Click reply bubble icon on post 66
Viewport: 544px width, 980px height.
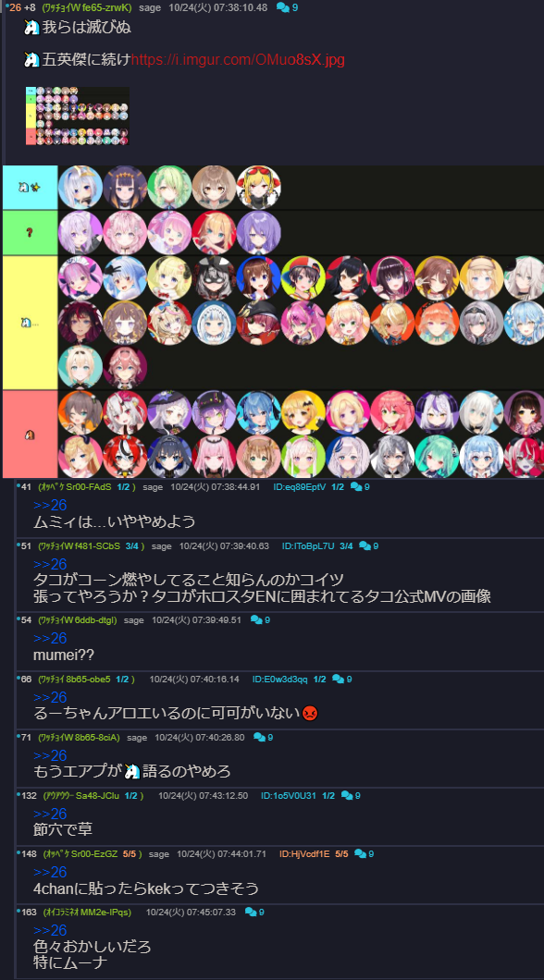pos(339,679)
